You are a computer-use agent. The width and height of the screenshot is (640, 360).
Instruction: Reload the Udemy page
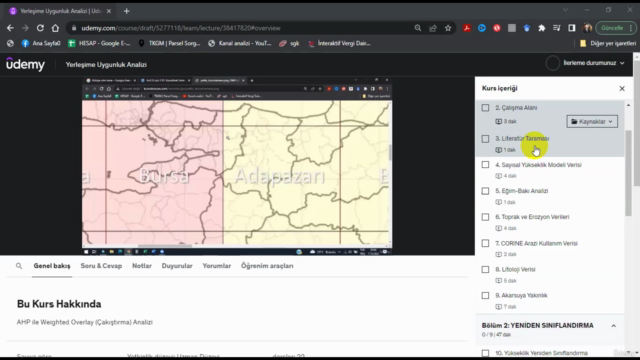[x=40, y=28]
